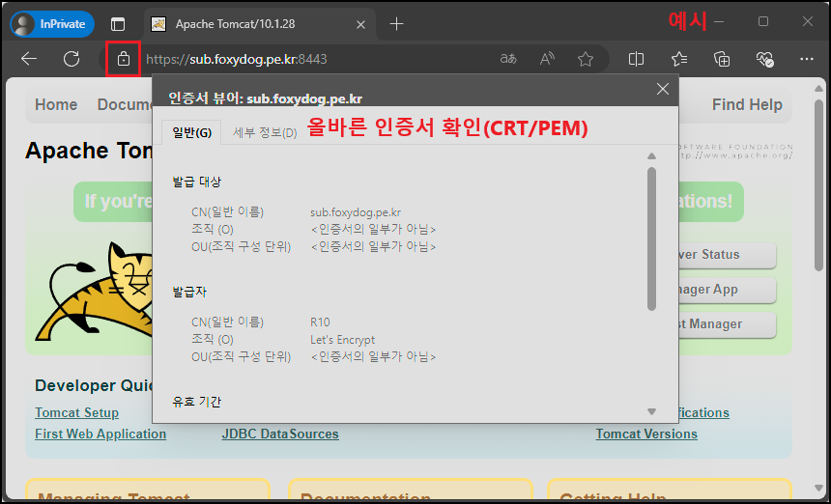The width and height of the screenshot is (831, 504).
Task: Open the Favorites list icon
Action: point(679,59)
